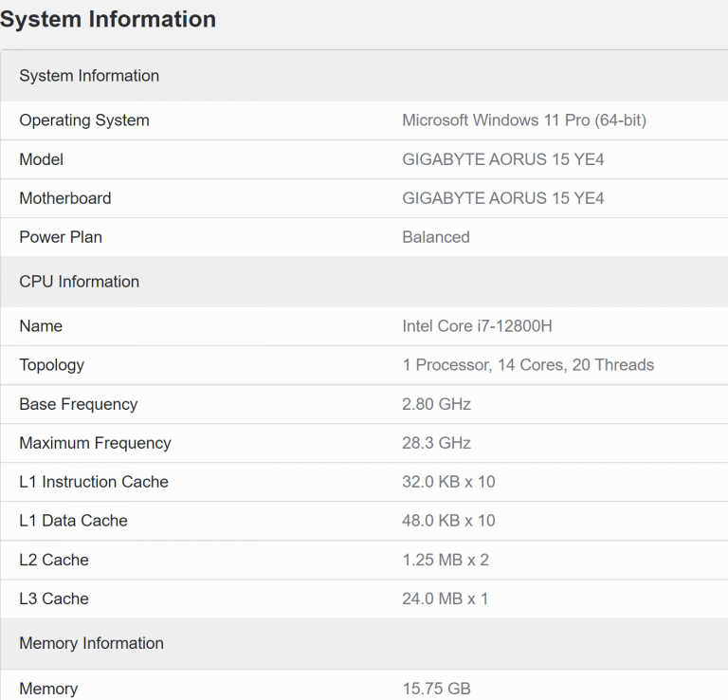728x700 pixels.
Task: Click the 'Maximum Frequency' label
Action: (x=95, y=444)
